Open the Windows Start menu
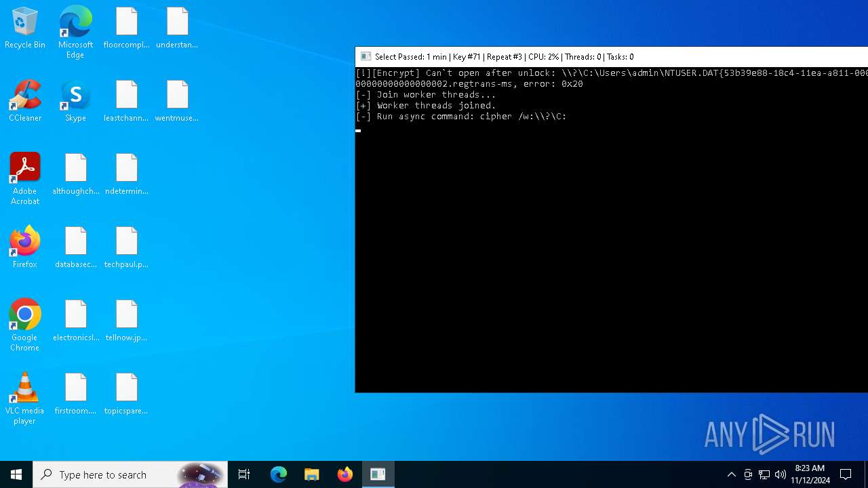This screenshot has height=488, width=868. (16, 474)
